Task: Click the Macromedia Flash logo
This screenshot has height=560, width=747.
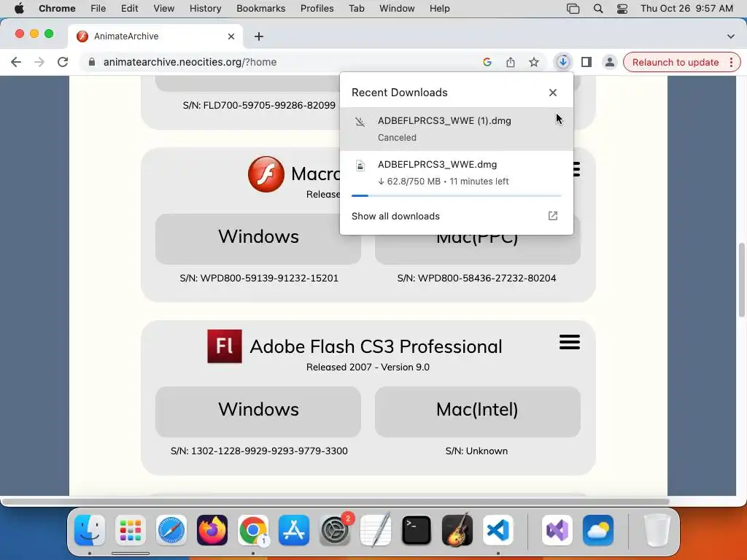Action: (266, 174)
